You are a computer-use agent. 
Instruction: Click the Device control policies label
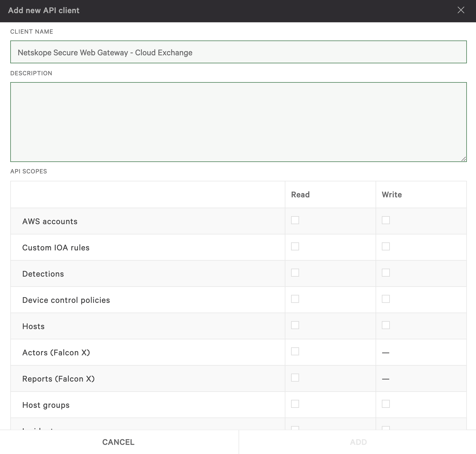(x=66, y=300)
